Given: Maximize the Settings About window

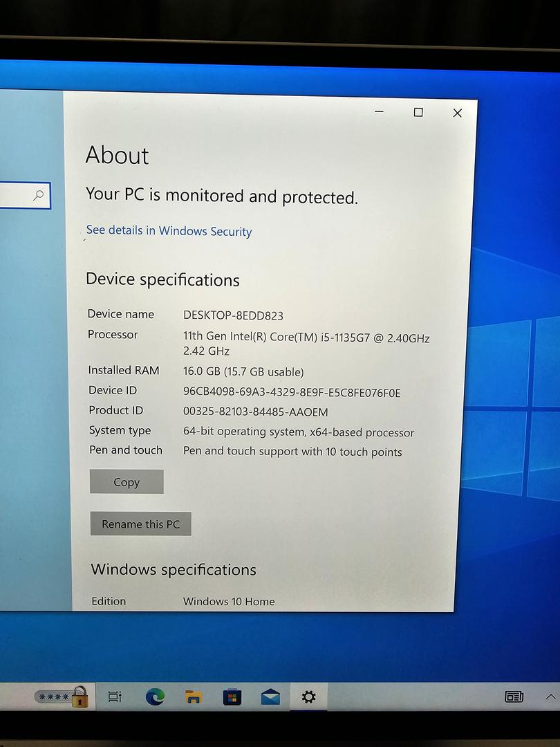Looking at the screenshot, I should [x=418, y=112].
